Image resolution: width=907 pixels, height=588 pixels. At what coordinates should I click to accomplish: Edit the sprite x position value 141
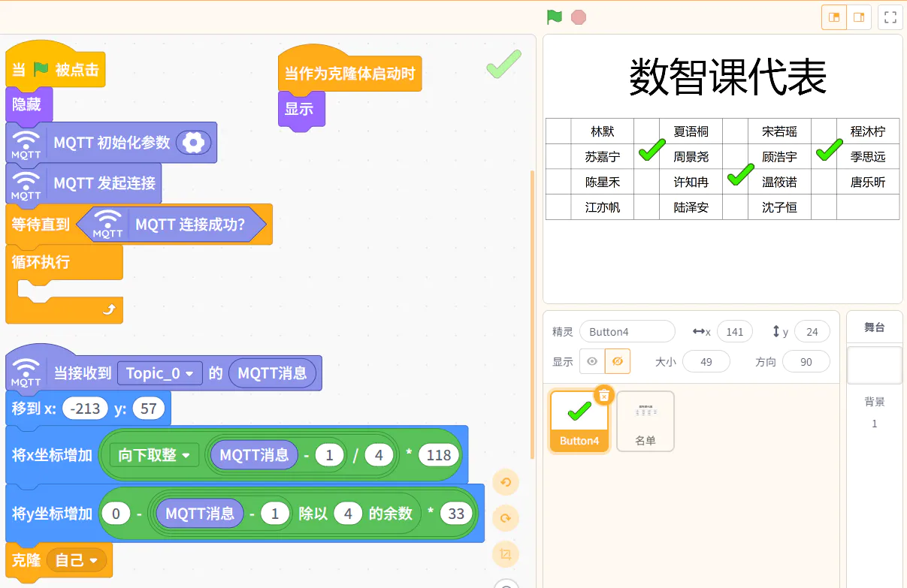(x=735, y=332)
